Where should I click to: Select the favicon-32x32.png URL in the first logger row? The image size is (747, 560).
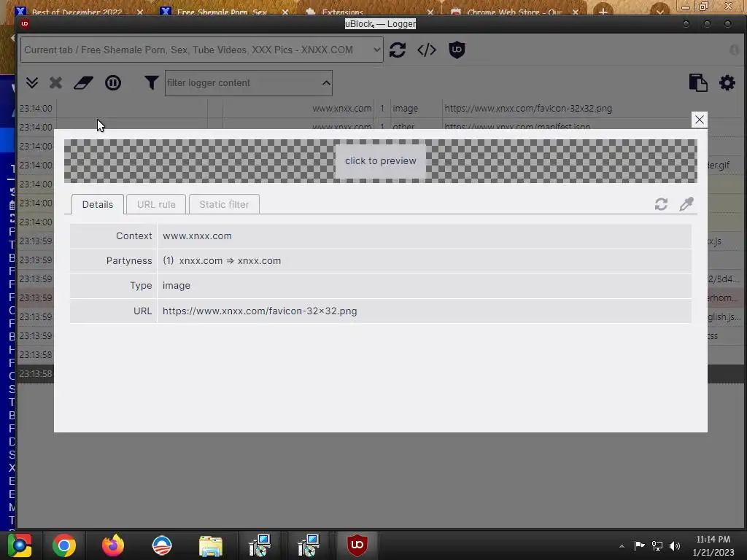[528, 109]
